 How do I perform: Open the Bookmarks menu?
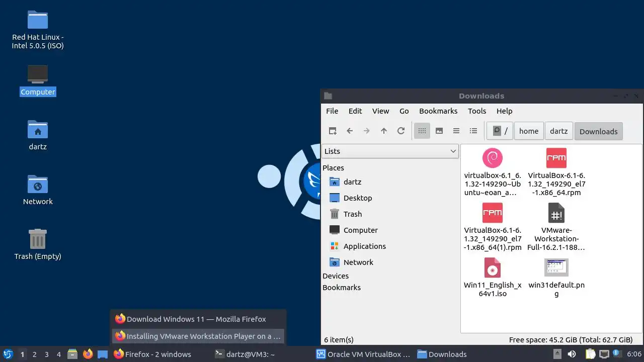pos(438,111)
